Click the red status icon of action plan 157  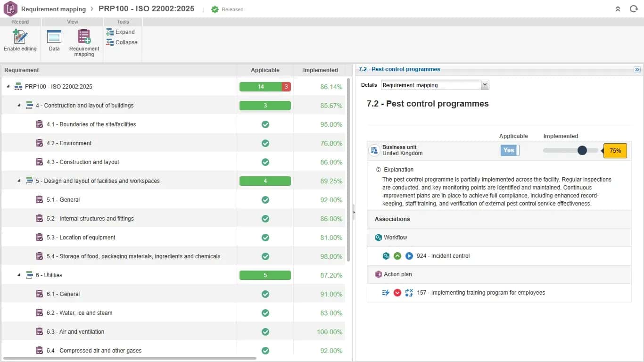(x=397, y=293)
